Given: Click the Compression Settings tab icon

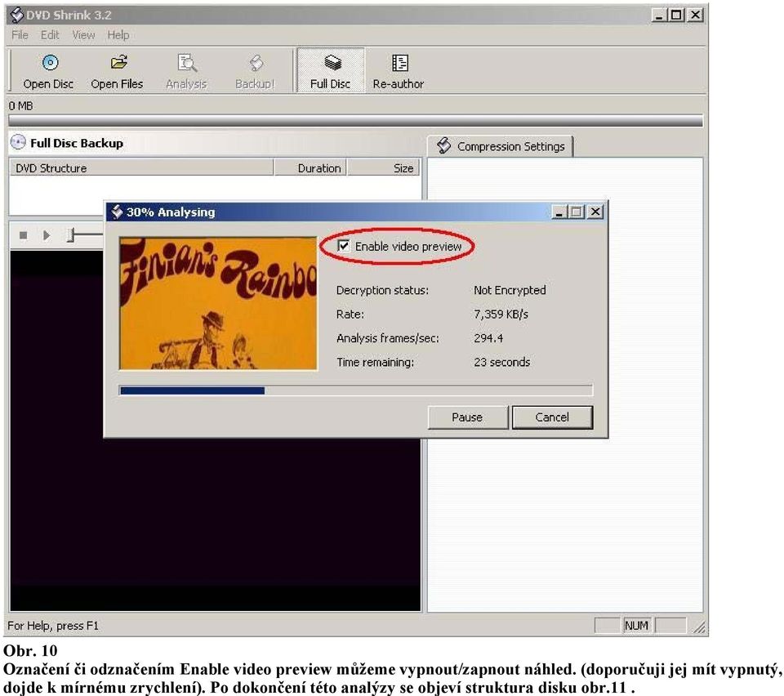Looking at the screenshot, I should [x=443, y=145].
